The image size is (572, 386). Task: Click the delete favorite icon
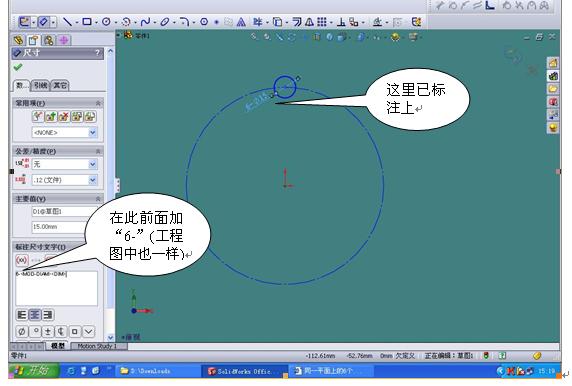click(x=64, y=117)
